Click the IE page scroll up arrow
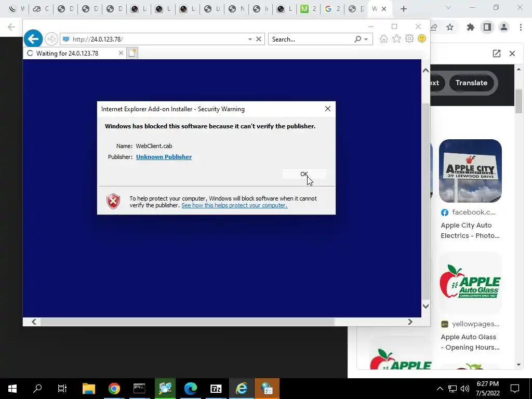 click(425, 71)
